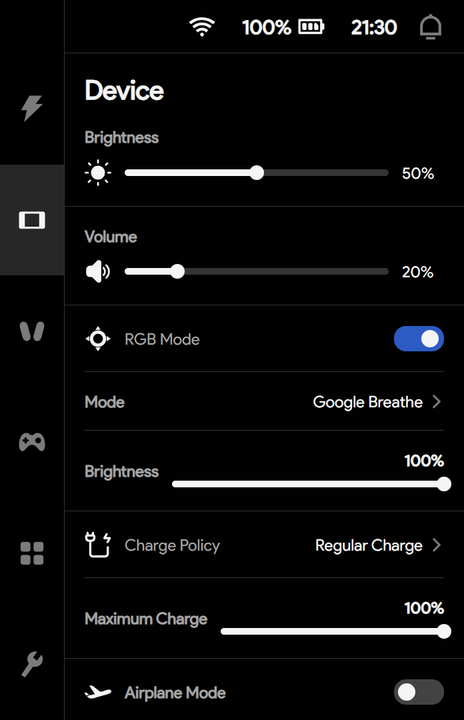Click the Wi-Fi status icon
The image size is (464, 720).
tap(202, 27)
